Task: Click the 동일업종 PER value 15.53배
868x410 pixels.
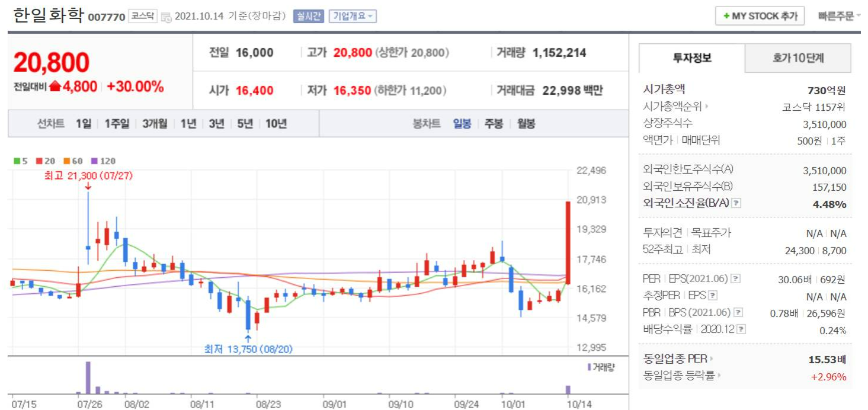Action: click(828, 359)
